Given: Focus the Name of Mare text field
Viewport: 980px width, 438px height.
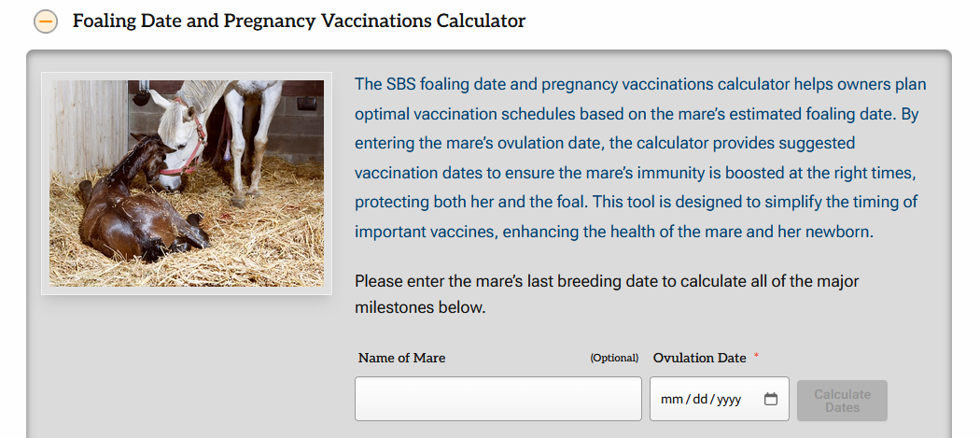Looking at the screenshot, I should click(498, 399).
